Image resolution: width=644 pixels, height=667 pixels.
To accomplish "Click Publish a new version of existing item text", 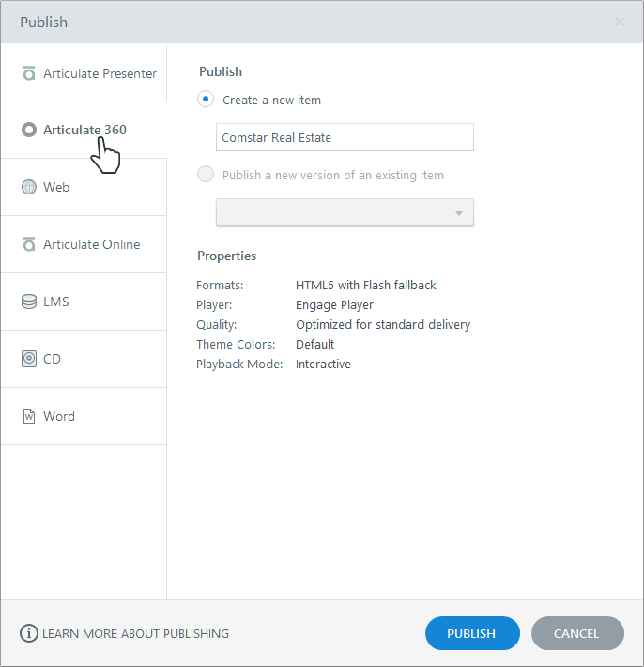I will [x=333, y=176].
